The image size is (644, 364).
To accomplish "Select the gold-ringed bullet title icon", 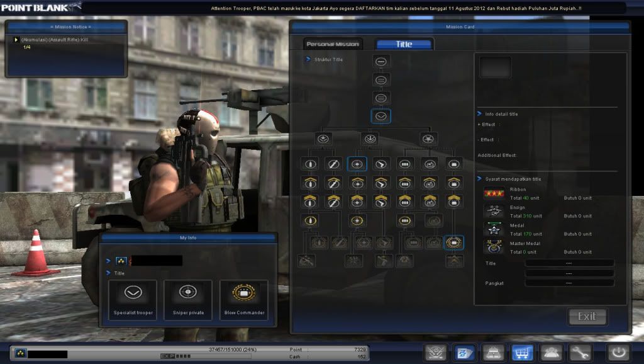I will click(x=310, y=221).
